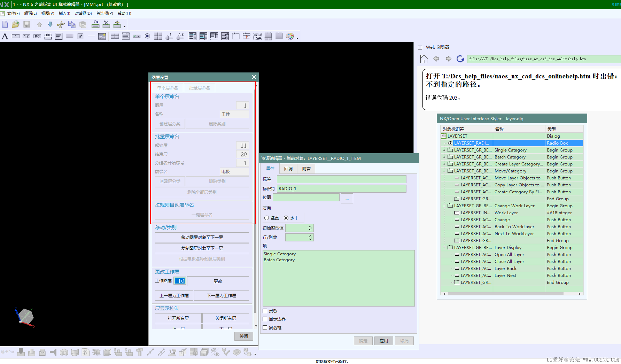
Task: Click the 打开所有层 button
Action: (178, 318)
